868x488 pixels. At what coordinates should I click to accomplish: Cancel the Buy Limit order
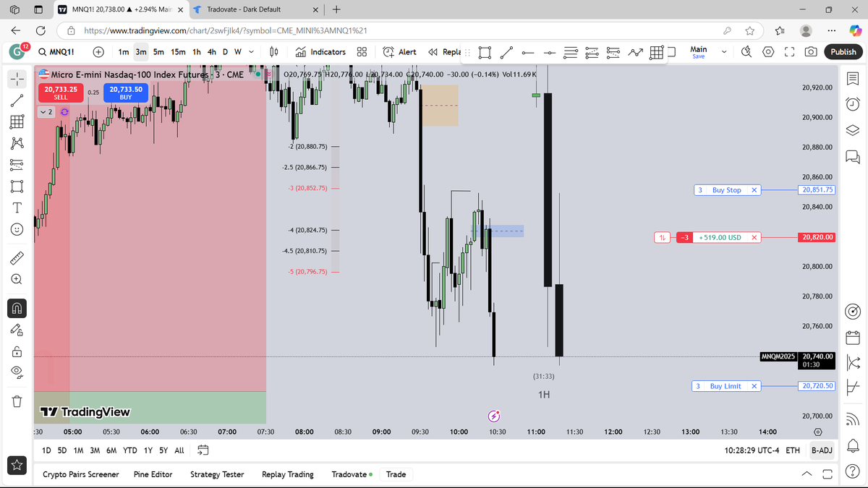pyautogui.click(x=754, y=386)
